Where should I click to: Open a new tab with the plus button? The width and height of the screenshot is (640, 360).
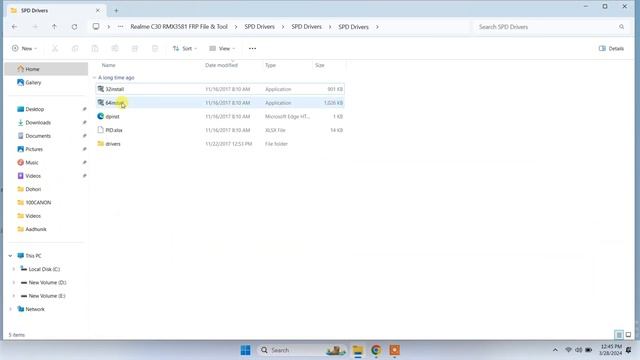(116, 11)
